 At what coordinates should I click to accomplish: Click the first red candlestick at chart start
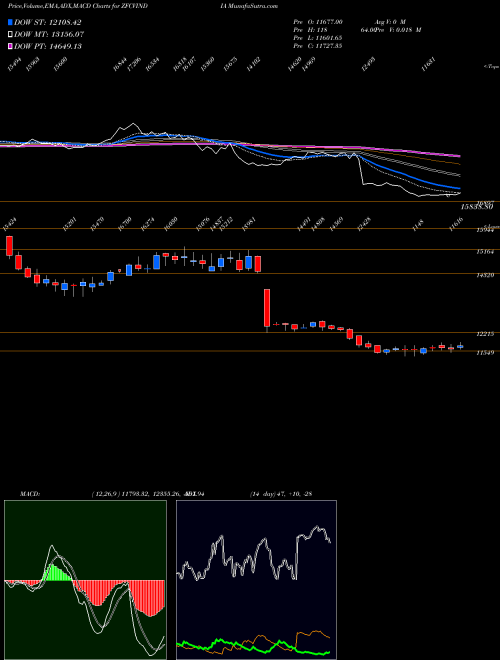click(9, 246)
